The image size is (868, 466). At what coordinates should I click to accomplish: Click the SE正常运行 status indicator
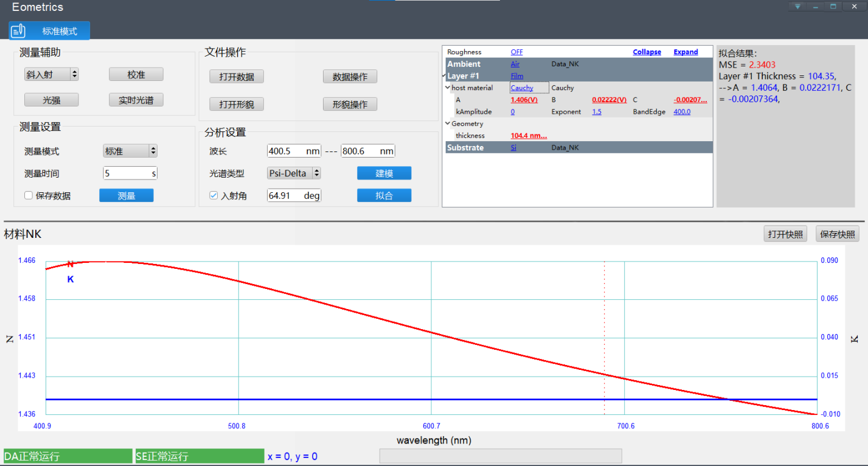tap(200, 456)
